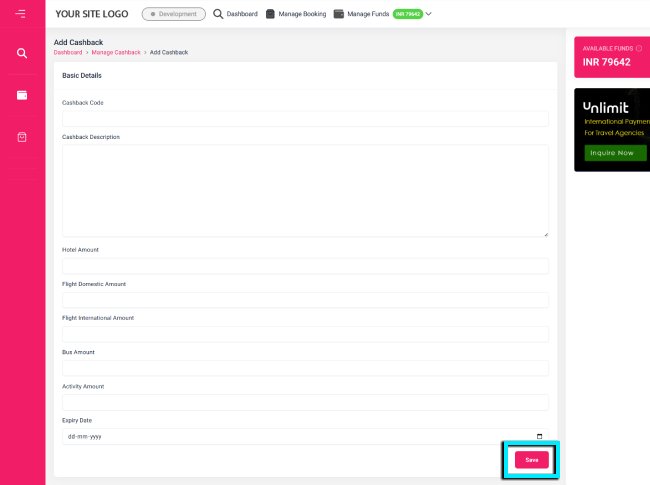Click the Manage Funds wallet icon
The image size is (650, 485).
point(339,14)
